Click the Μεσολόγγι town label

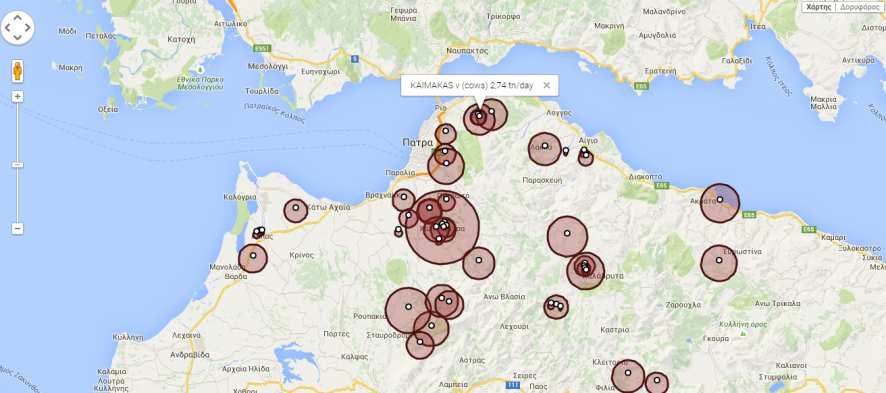click(267, 66)
